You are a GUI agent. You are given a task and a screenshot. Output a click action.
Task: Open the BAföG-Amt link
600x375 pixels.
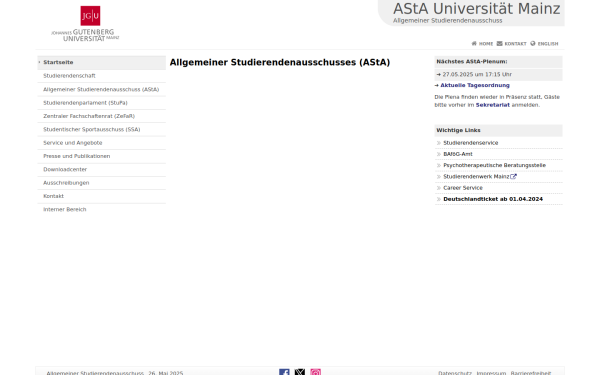point(458,154)
